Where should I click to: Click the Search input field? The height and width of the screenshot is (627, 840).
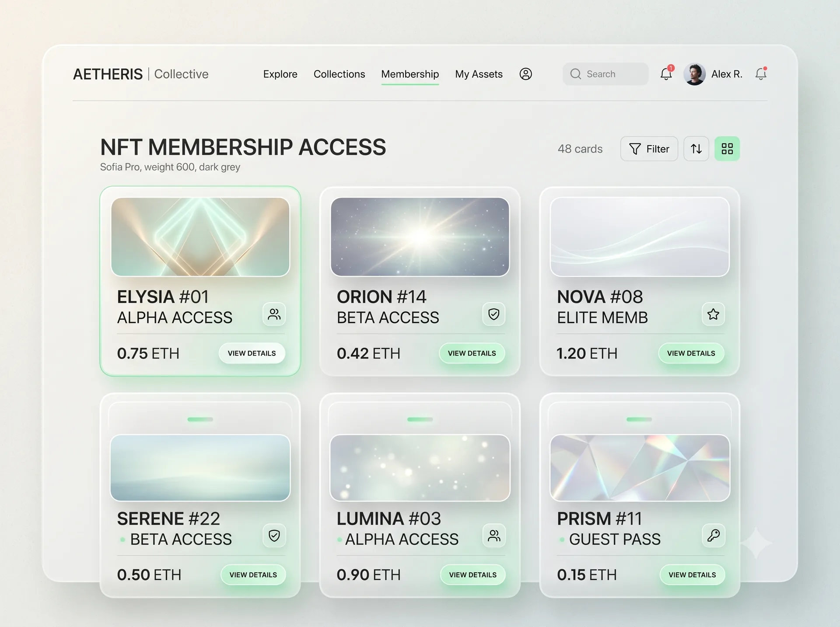point(605,74)
